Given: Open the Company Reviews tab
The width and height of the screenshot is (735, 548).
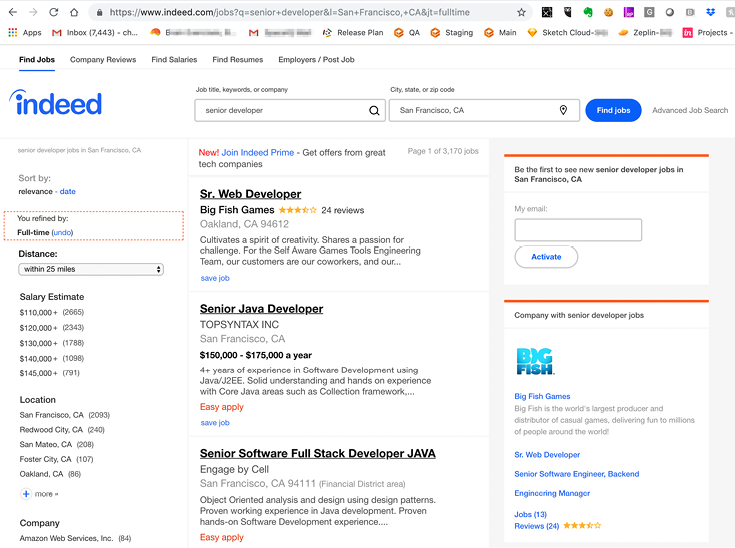Looking at the screenshot, I should tap(103, 60).
